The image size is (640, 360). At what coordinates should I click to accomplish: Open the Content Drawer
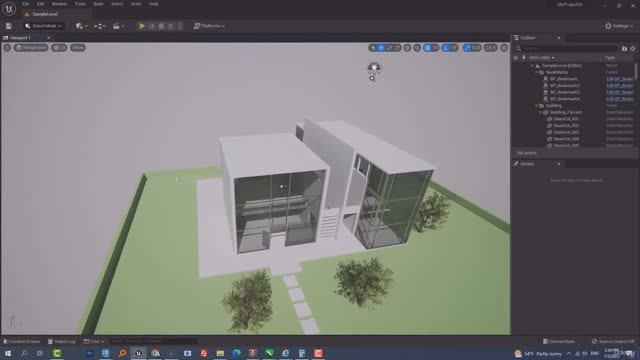[21, 341]
